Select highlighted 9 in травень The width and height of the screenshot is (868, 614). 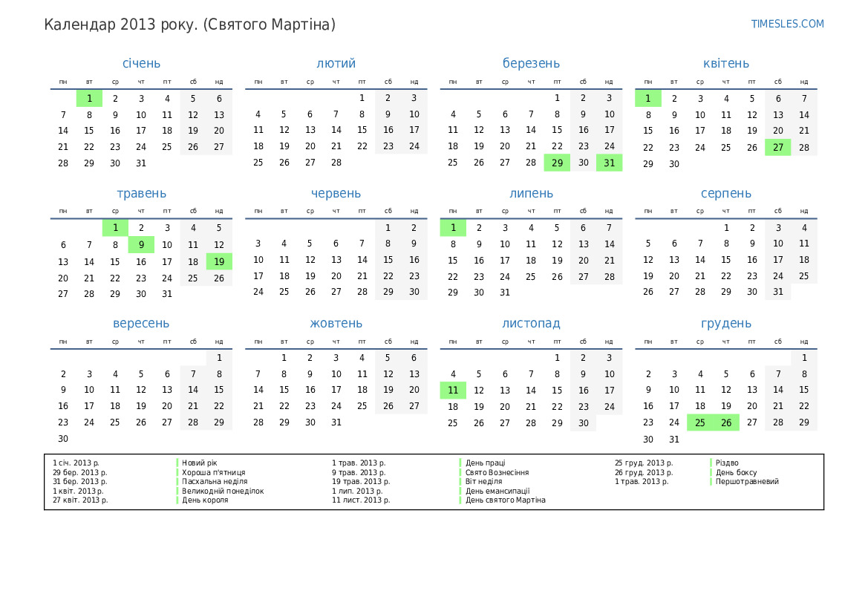tap(141, 245)
